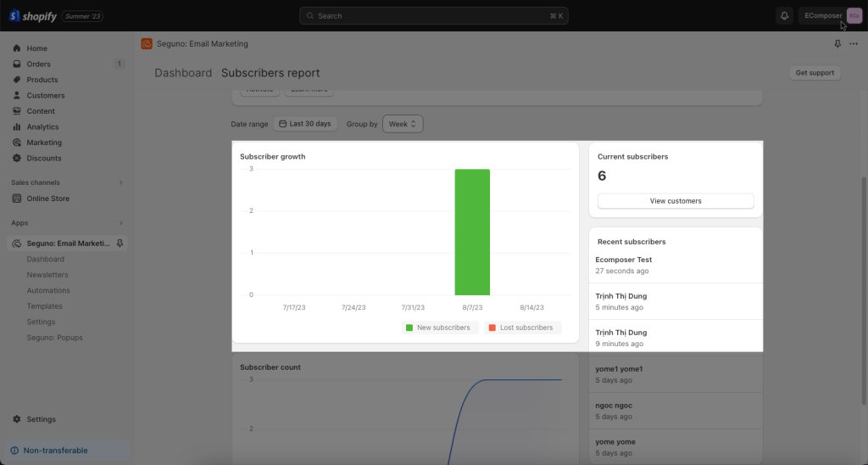Click the Home house icon
The width and height of the screenshot is (868, 465).
[17, 48]
